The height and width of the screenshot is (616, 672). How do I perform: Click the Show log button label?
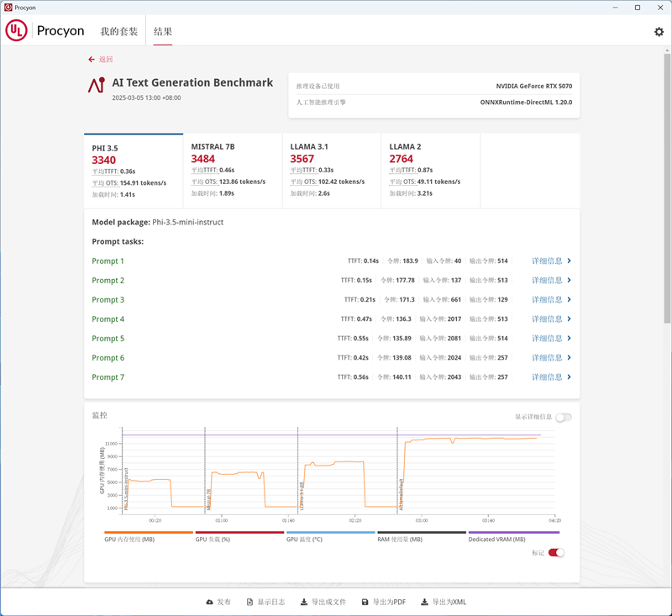(271, 603)
